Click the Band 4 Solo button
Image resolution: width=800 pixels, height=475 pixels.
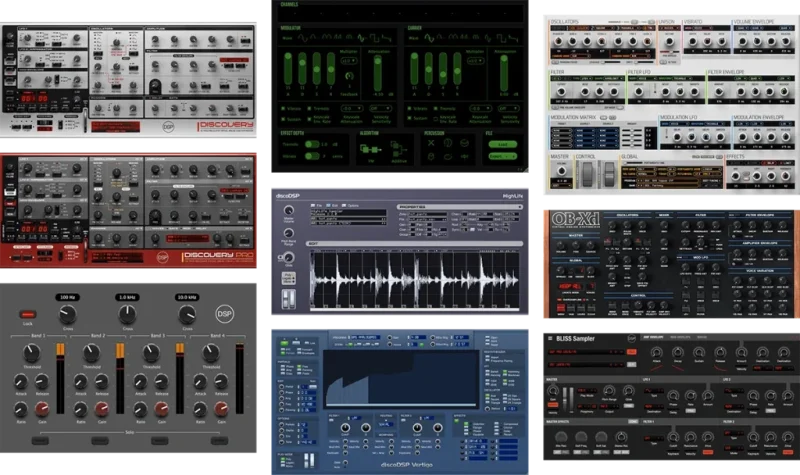(x=219, y=440)
